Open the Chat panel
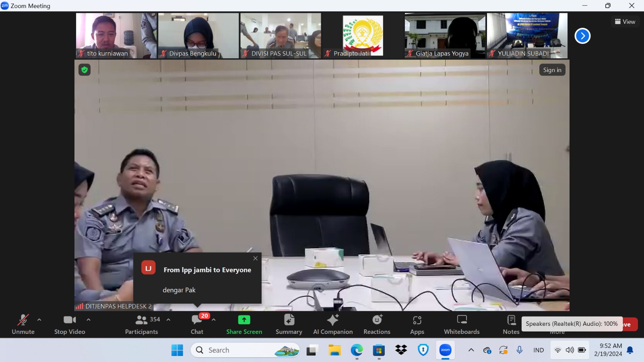The height and width of the screenshot is (362, 644). pyautogui.click(x=197, y=324)
